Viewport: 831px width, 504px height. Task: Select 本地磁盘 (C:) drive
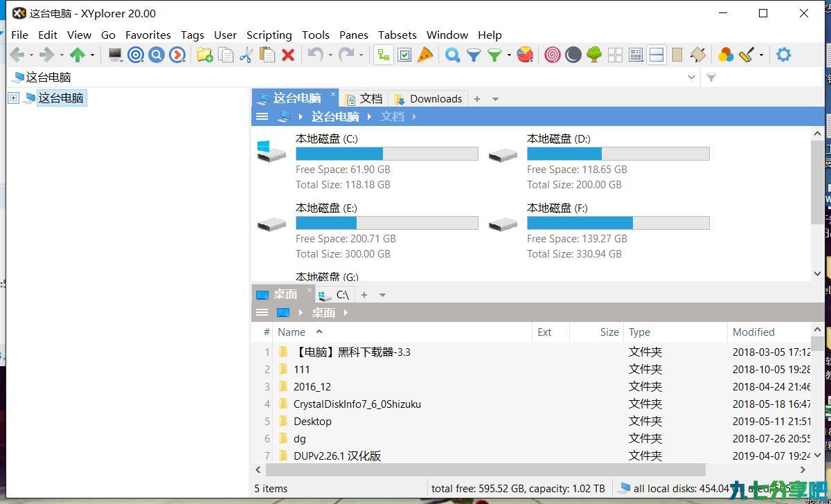click(367, 161)
